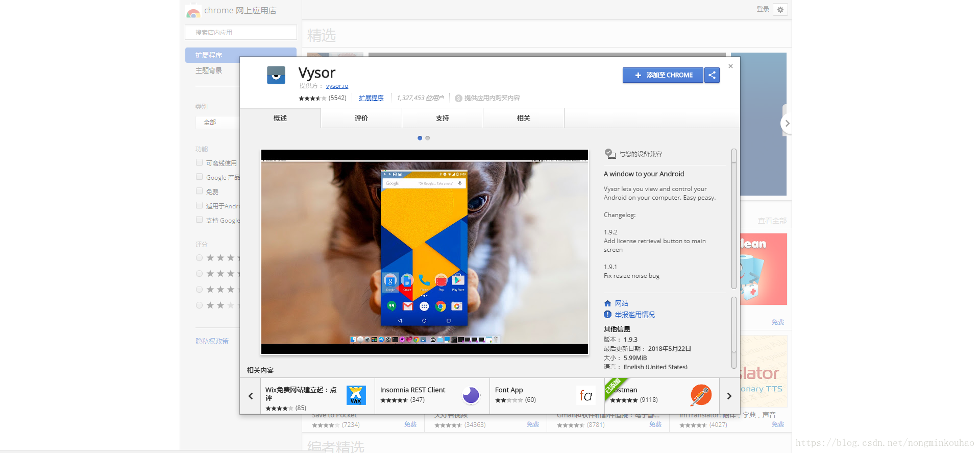Select the third rating radio option
This screenshot has width=980, height=453.
(x=200, y=290)
